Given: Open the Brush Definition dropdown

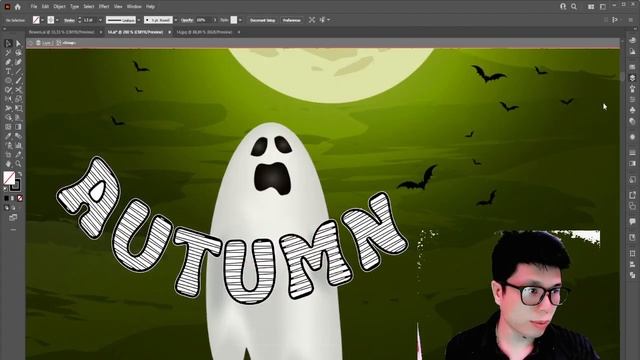Looking at the screenshot, I should 176,20.
